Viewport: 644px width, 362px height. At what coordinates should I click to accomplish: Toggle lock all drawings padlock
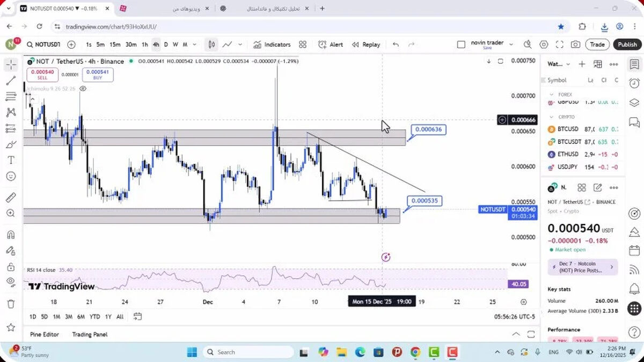11,267
